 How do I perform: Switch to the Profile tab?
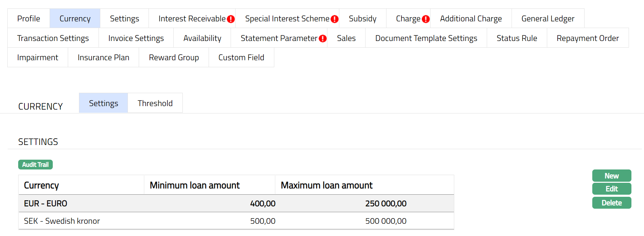click(x=29, y=19)
